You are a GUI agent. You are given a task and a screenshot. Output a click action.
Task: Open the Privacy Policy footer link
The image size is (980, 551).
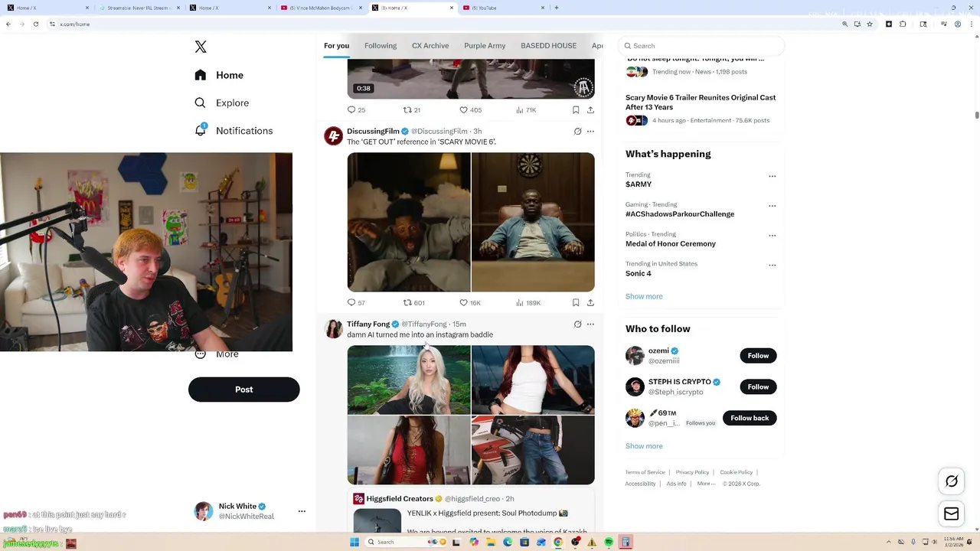pyautogui.click(x=692, y=472)
